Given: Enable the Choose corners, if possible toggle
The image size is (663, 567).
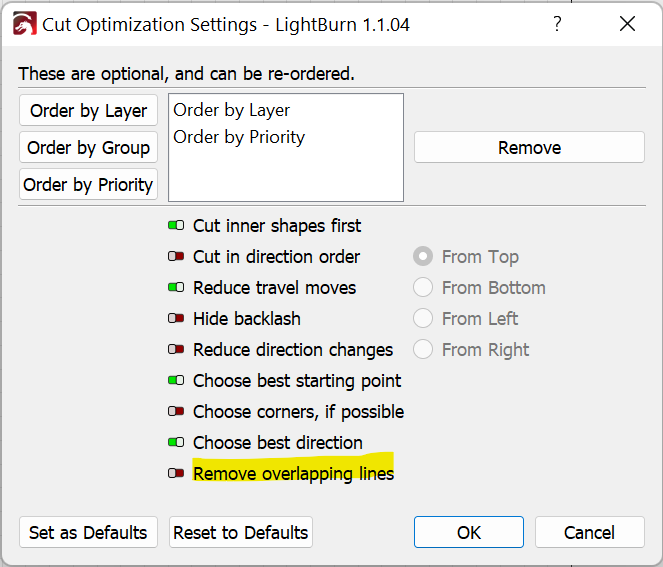Looking at the screenshot, I should (176, 411).
